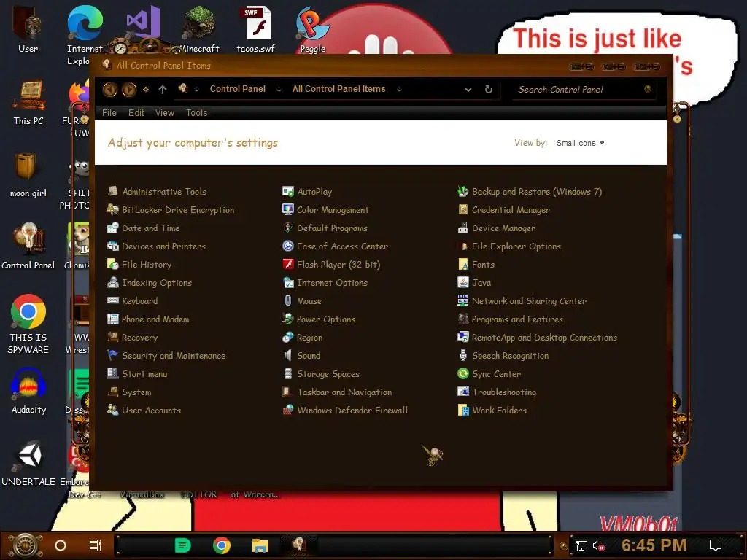Expand the address bar history dropdown
This screenshot has width=747, height=560.
tap(468, 89)
